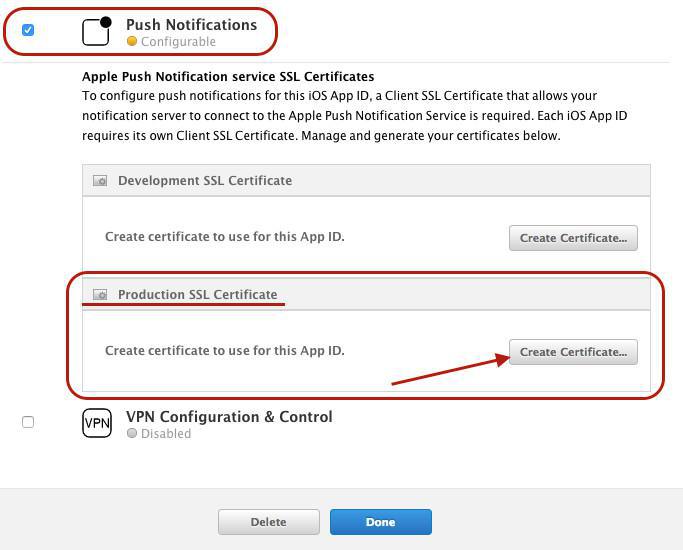
Task: Click the Disabled status label under VPN
Action: (x=166, y=434)
